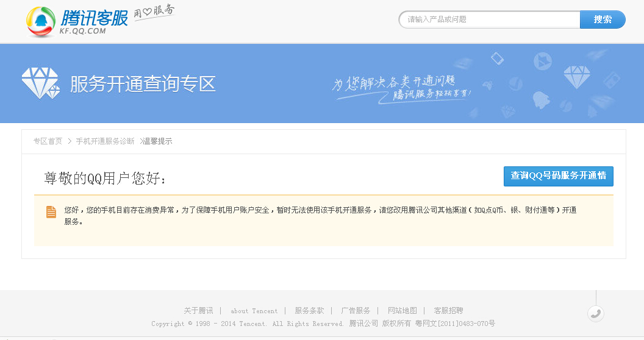Select the 服务开通查询专区 banner title
The width and height of the screenshot is (644, 340).
(x=143, y=84)
